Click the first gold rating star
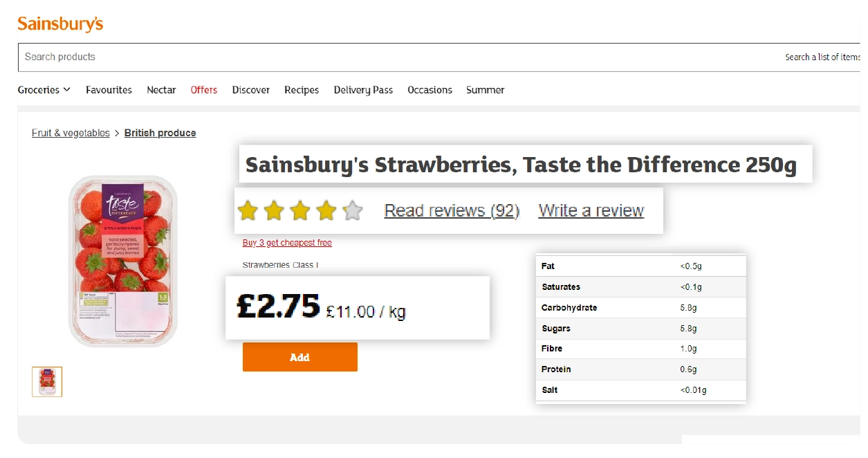868x458 pixels. coord(248,210)
